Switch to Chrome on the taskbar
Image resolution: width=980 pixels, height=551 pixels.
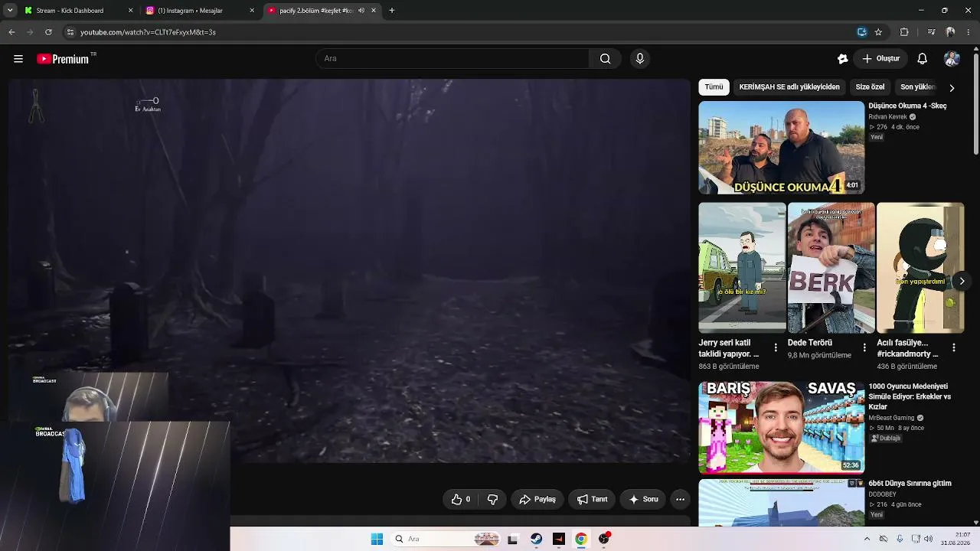581,539
